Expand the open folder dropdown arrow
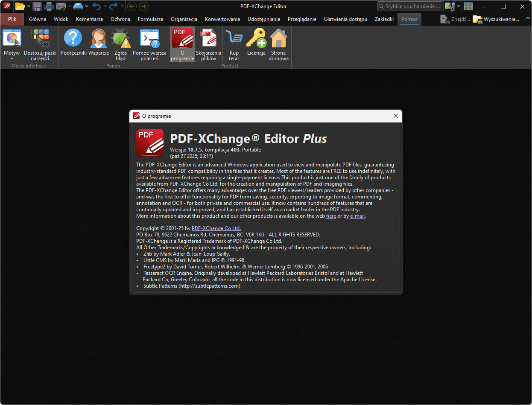Image resolution: width=532 pixels, height=405 pixels. tap(29, 6)
